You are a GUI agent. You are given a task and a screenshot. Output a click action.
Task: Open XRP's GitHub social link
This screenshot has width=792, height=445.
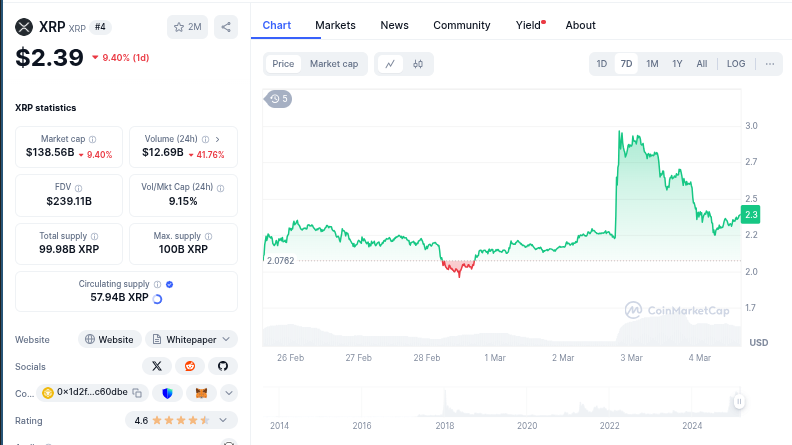[x=223, y=366]
